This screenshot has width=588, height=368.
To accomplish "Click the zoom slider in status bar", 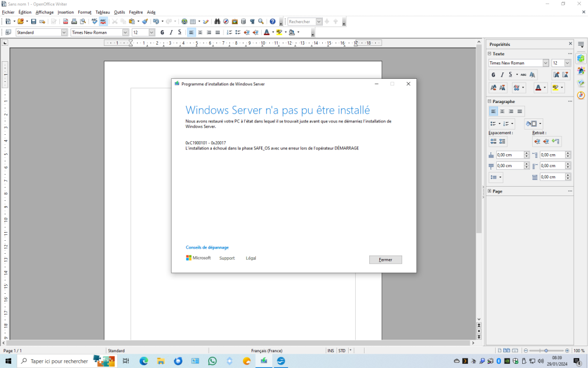I will coord(546,350).
